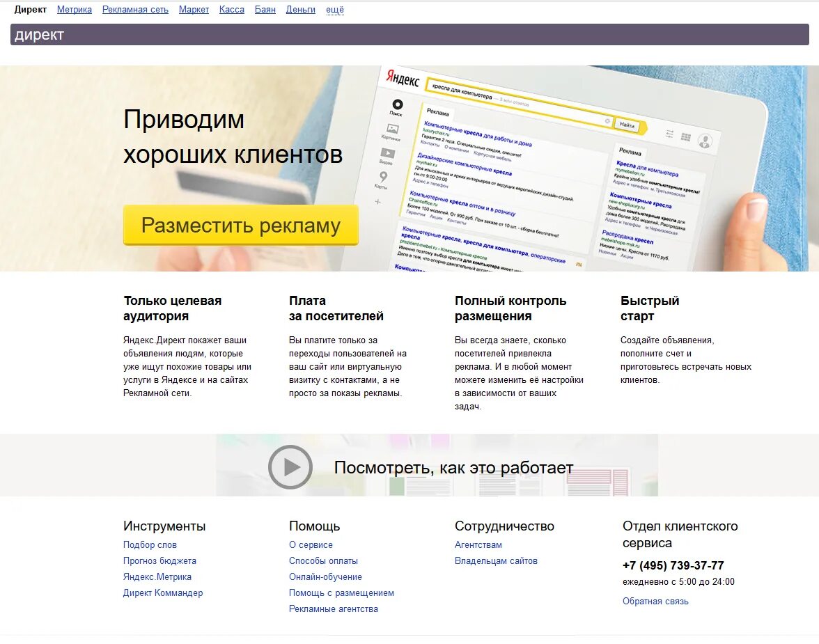Open the О сервисе help link

click(x=311, y=544)
